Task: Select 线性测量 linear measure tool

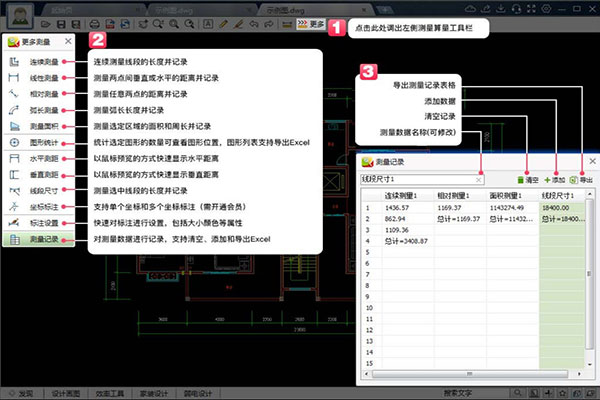Action: (x=38, y=78)
